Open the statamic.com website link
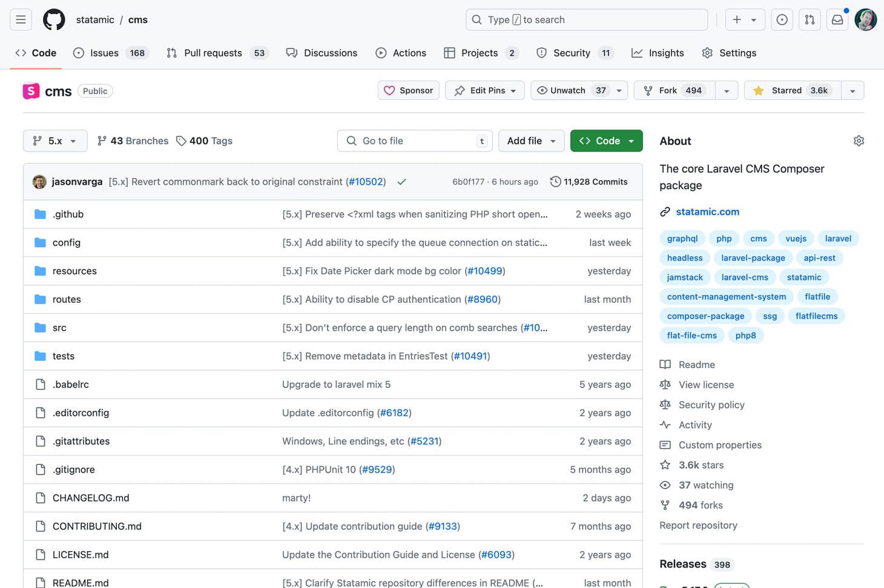884x588 pixels. pyautogui.click(x=707, y=212)
